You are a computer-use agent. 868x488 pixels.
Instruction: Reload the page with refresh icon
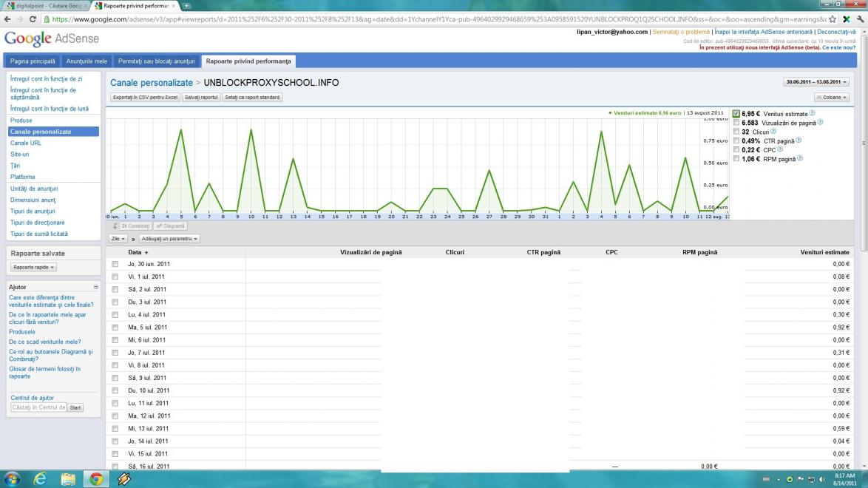(x=34, y=19)
